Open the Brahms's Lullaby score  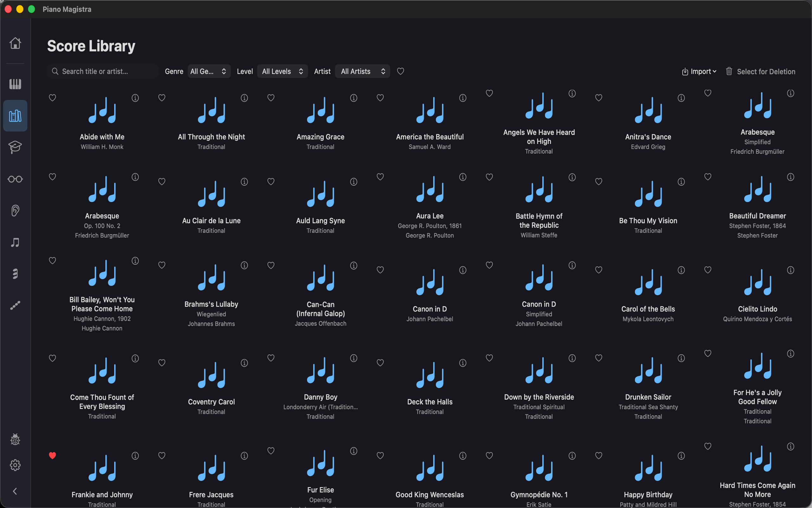211,277
